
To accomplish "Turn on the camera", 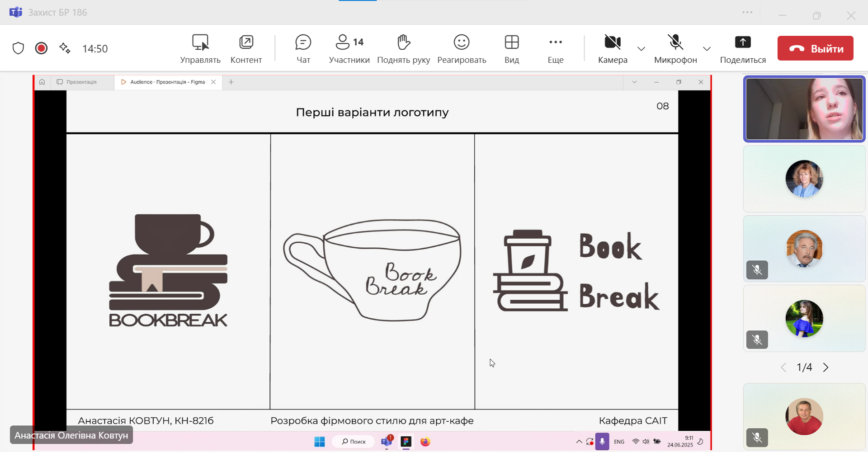I will click(612, 48).
